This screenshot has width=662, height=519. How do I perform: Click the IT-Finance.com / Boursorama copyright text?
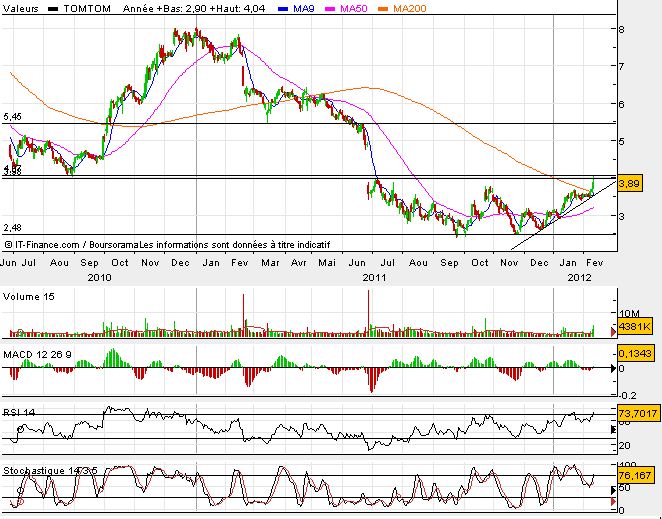(x=168, y=245)
